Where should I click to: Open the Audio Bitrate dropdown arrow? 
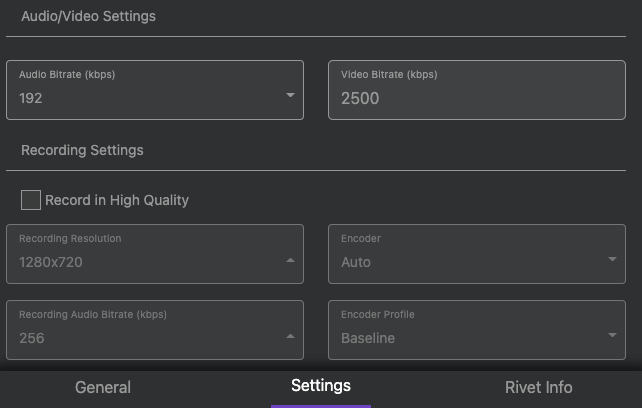coord(290,95)
